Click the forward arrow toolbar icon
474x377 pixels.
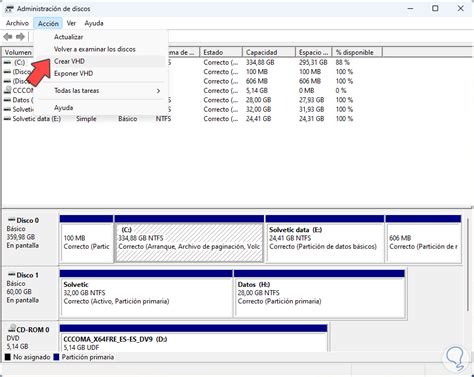click(x=20, y=37)
